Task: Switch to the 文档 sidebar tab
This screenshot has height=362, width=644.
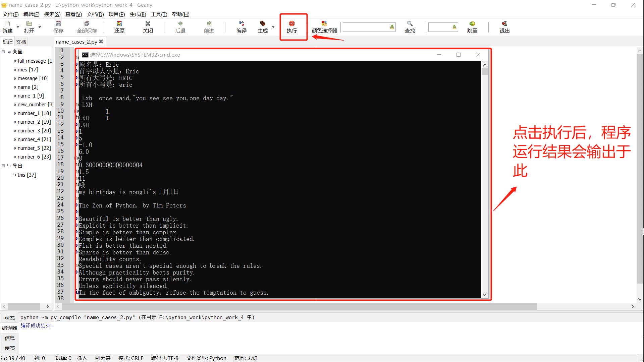Action: [x=21, y=42]
